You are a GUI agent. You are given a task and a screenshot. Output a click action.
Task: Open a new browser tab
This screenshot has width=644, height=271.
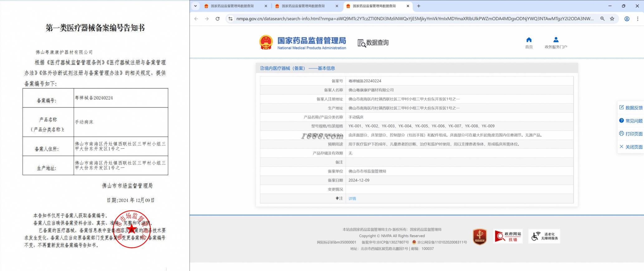[419, 6]
